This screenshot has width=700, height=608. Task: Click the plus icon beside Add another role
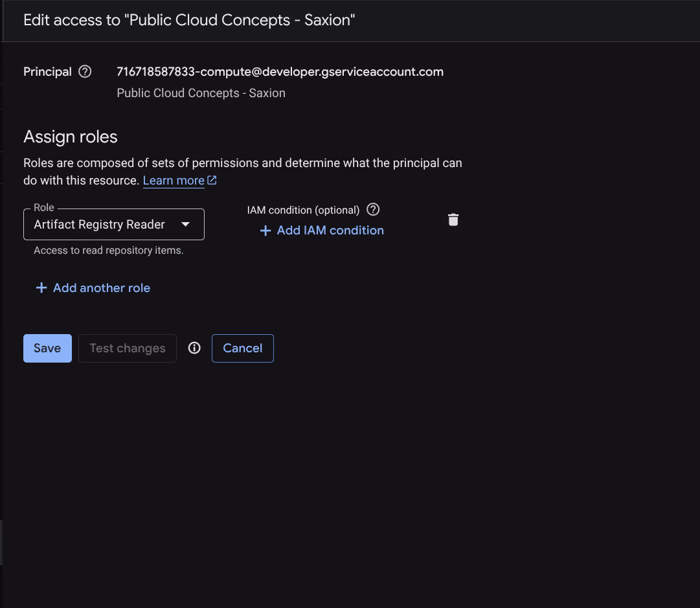coord(41,287)
